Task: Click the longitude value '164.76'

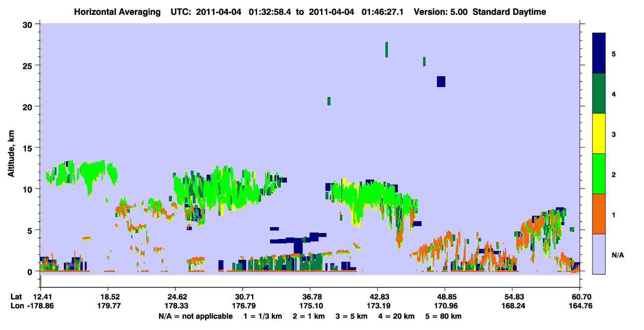Action: click(580, 306)
